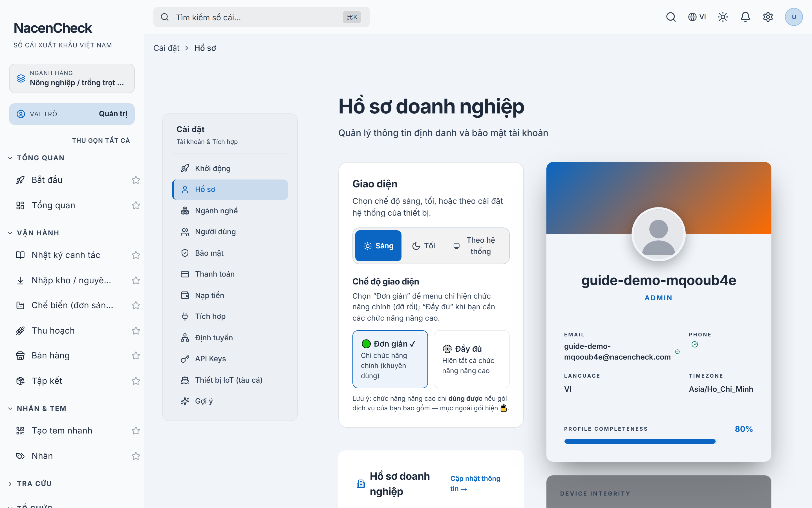Open settings gear in header
This screenshot has height=508, width=812.
[x=768, y=17]
